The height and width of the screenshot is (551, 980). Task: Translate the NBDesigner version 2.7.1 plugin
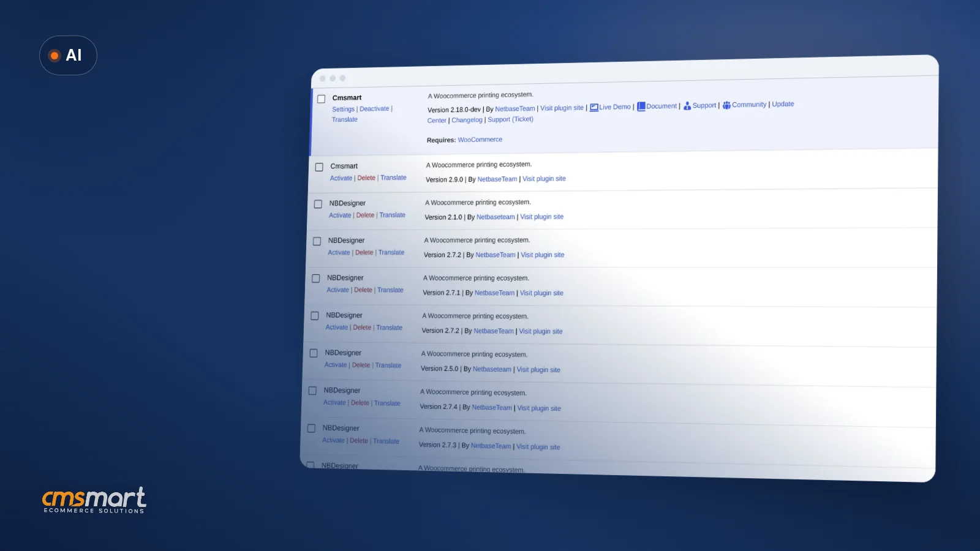pos(390,290)
